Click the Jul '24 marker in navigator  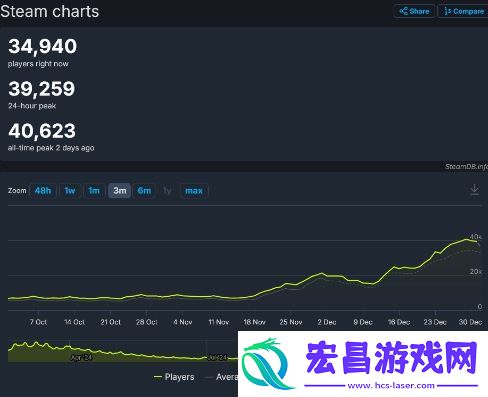tap(217, 358)
